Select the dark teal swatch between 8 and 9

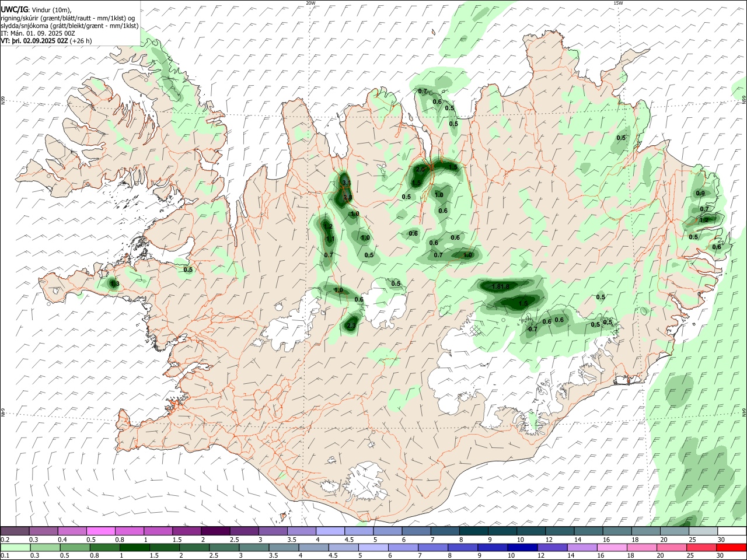point(473,531)
